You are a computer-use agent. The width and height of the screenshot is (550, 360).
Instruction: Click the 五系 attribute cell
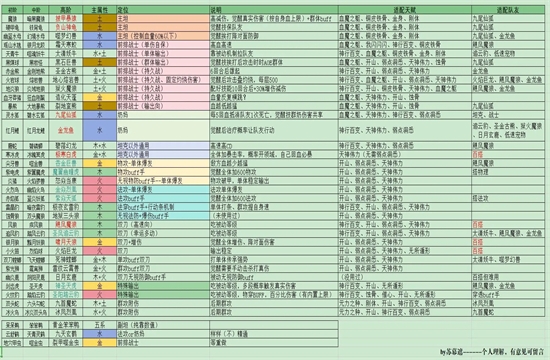[x=100, y=325]
